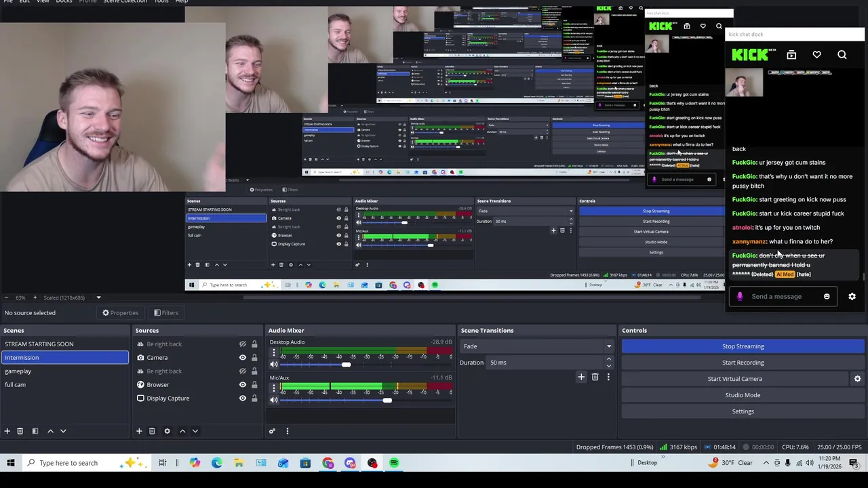This screenshot has height=488, width=868.
Task: Toggle lock on the Camera source
Action: tap(254, 357)
